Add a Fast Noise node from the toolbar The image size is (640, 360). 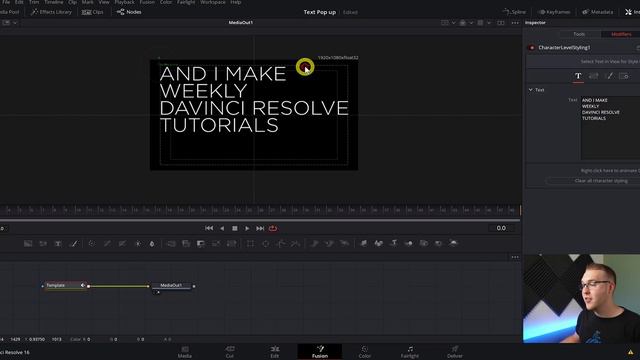pyautogui.click(x=43, y=244)
